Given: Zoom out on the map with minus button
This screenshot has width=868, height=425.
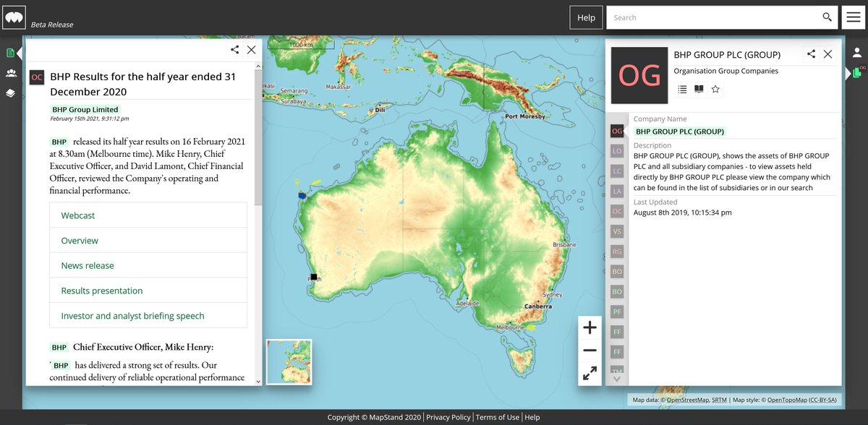Looking at the screenshot, I should [x=590, y=351].
